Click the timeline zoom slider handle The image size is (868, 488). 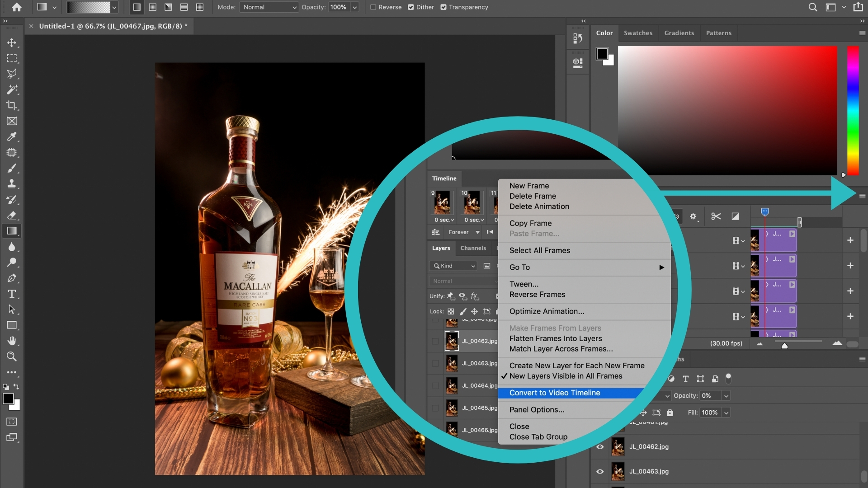(784, 346)
